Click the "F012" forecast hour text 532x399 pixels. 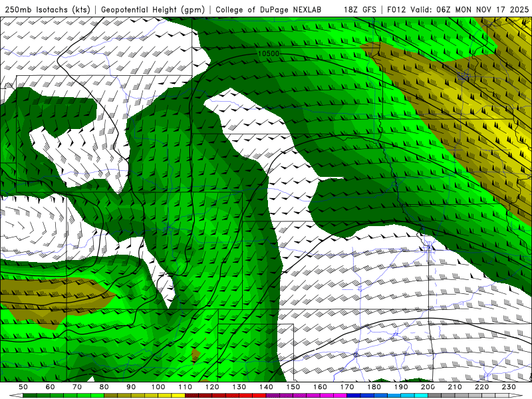[x=397, y=10]
